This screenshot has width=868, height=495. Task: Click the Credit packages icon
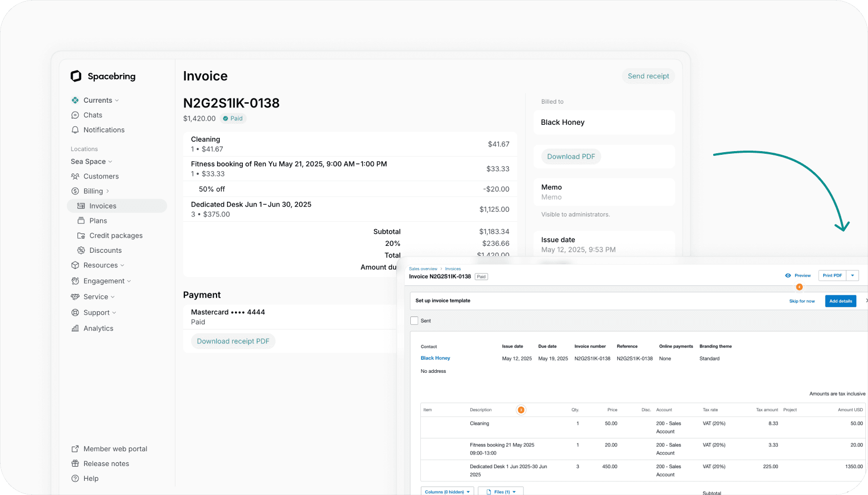point(80,235)
